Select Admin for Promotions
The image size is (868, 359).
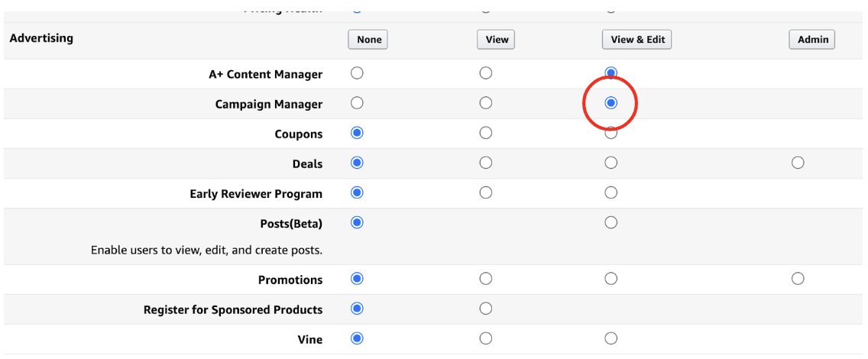click(x=798, y=278)
